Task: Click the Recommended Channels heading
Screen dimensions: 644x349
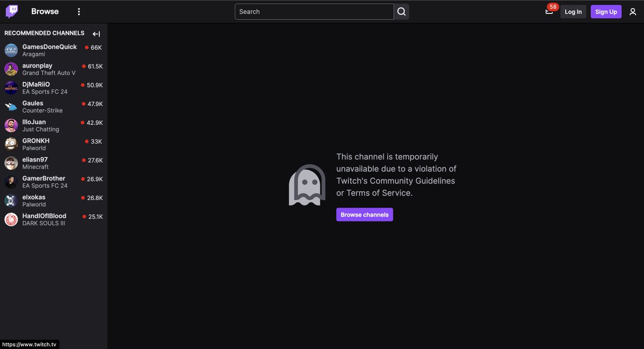Action: coord(45,33)
